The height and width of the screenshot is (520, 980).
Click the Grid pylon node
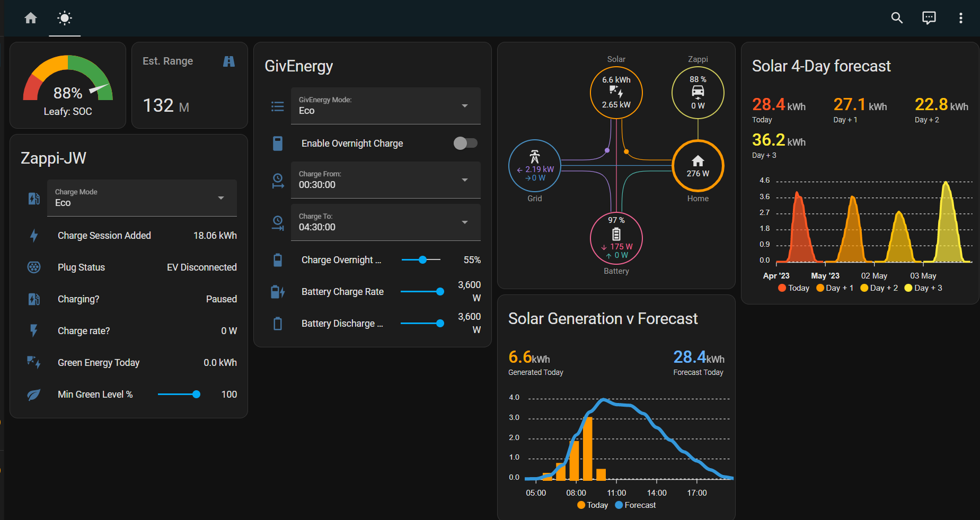pyautogui.click(x=535, y=166)
